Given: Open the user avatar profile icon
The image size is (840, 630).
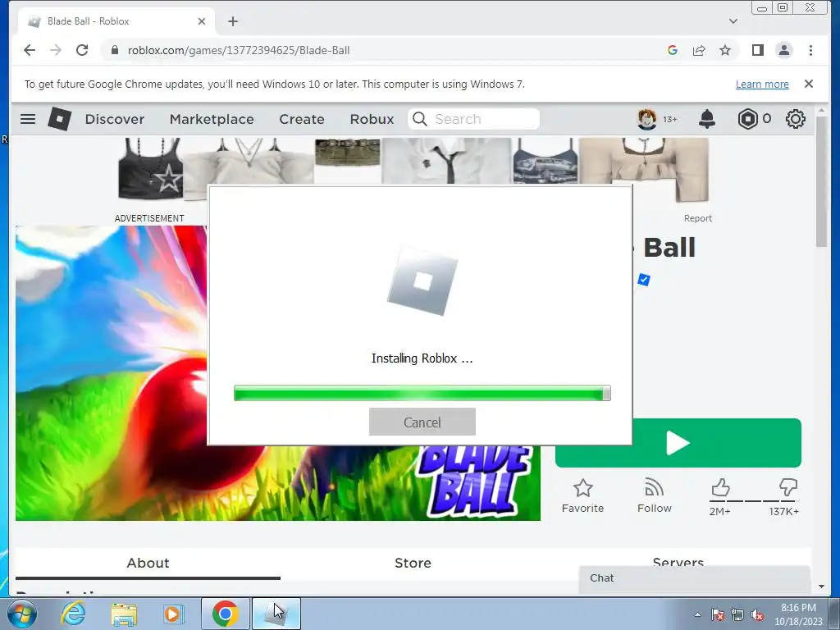Looking at the screenshot, I should (646, 119).
